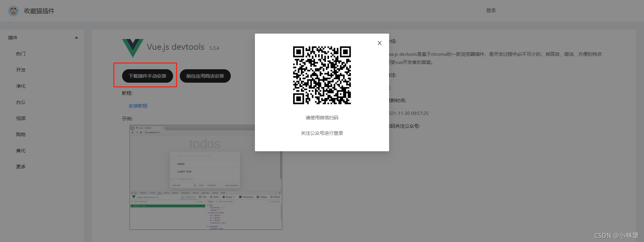The height and width of the screenshot is (242, 644).
Task: Click the version number 5.3.4
Action: (214, 48)
